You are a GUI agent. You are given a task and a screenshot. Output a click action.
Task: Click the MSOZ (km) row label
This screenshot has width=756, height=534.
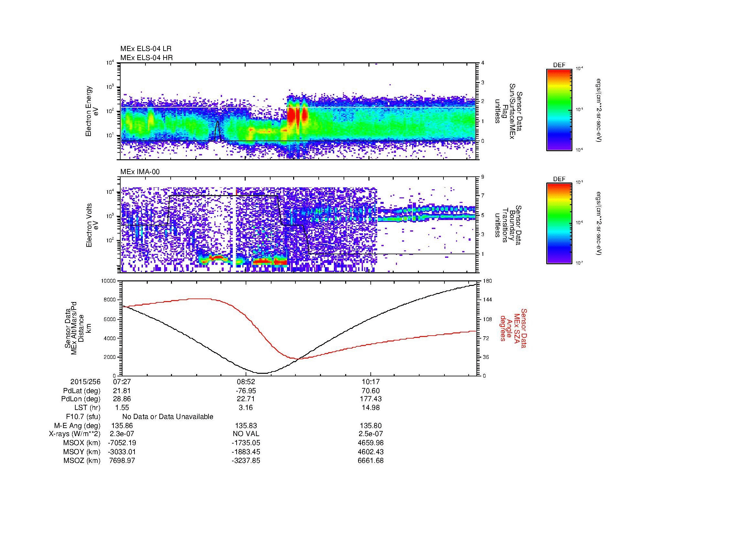tap(82, 461)
